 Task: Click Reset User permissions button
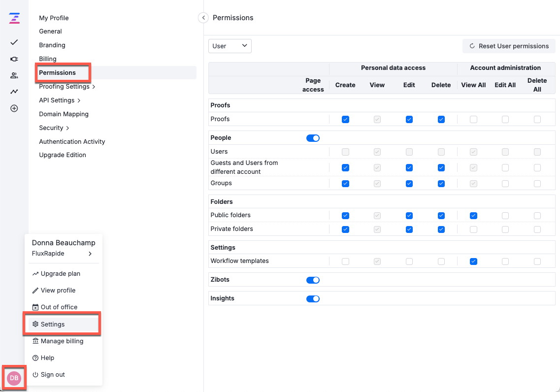click(x=509, y=46)
